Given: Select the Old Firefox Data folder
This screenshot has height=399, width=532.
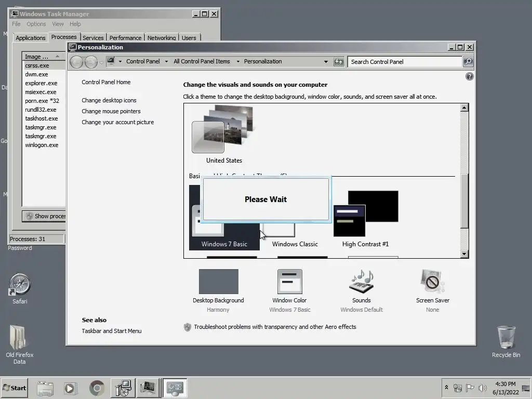Looking at the screenshot, I should pyautogui.click(x=19, y=344).
